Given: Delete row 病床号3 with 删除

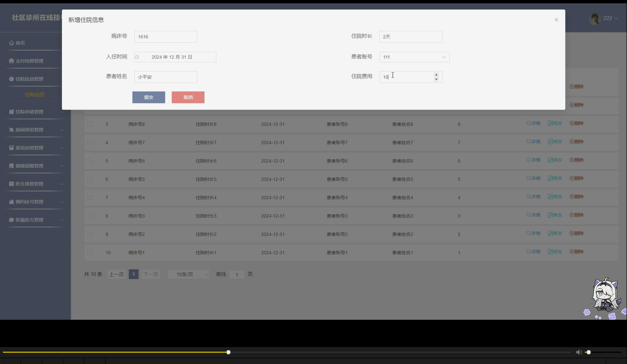Looking at the screenshot, I should (577, 215).
